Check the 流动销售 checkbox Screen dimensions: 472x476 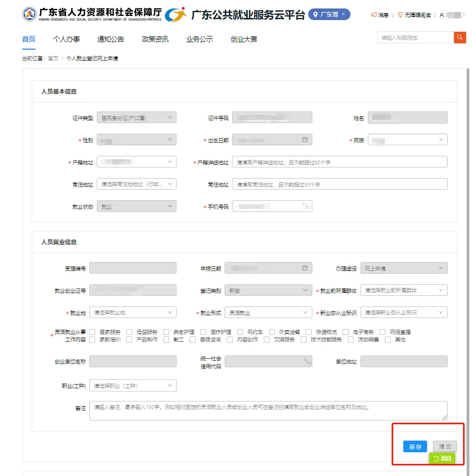pyautogui.click(x=351, y=339)
